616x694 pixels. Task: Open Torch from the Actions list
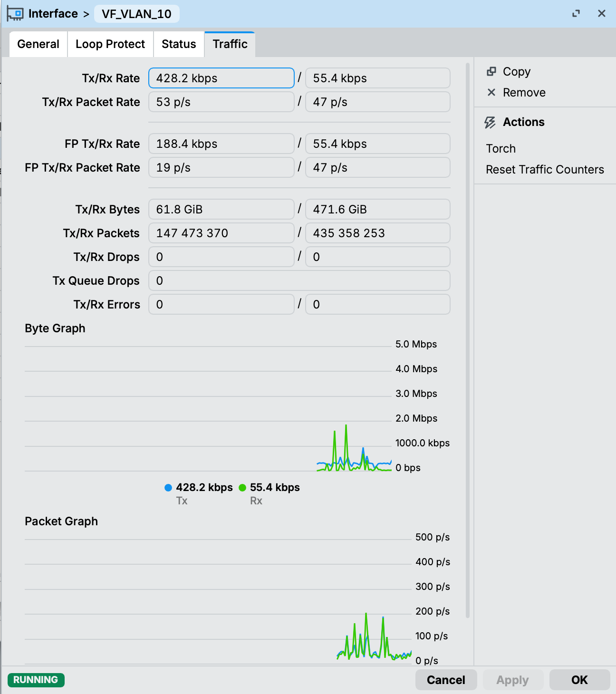tap(501, 149)
